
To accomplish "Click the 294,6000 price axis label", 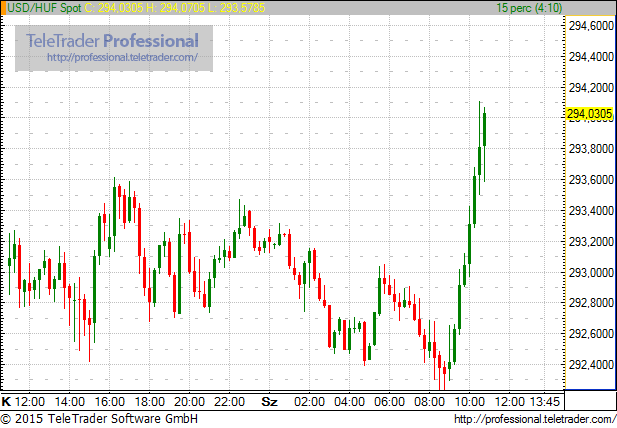I will [591, 26].
